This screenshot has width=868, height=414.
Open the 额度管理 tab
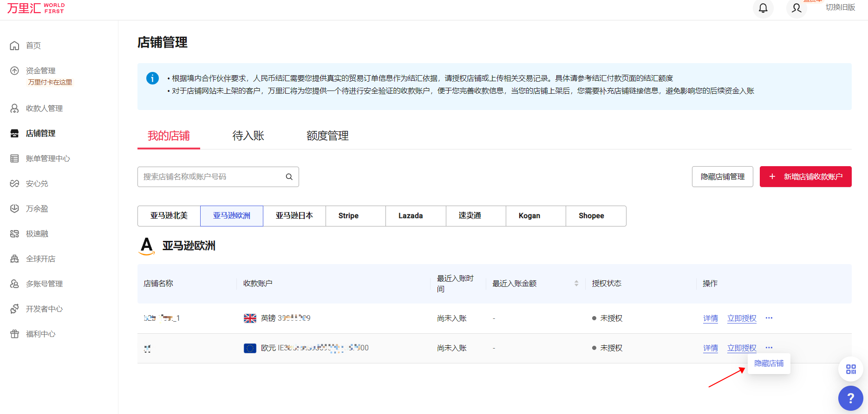click(327, 136)
